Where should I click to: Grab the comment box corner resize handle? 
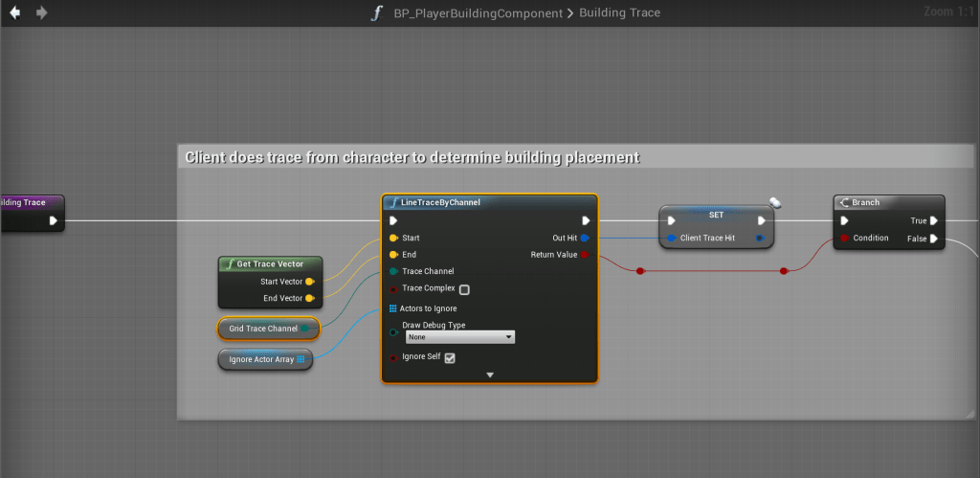tap(970, 414)
